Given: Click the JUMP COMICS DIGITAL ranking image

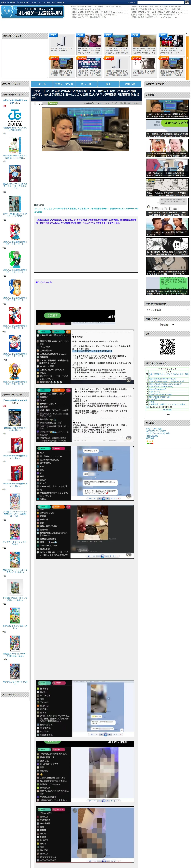Looking at the screenshot, I should 15,118.
